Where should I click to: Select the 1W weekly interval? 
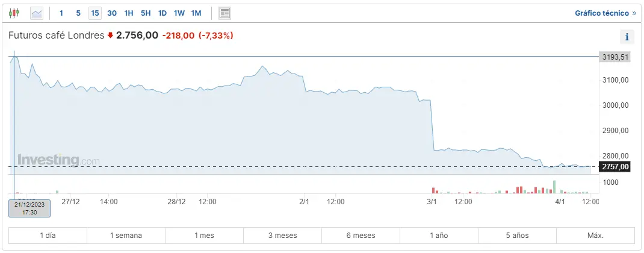[x=179, y=13]
